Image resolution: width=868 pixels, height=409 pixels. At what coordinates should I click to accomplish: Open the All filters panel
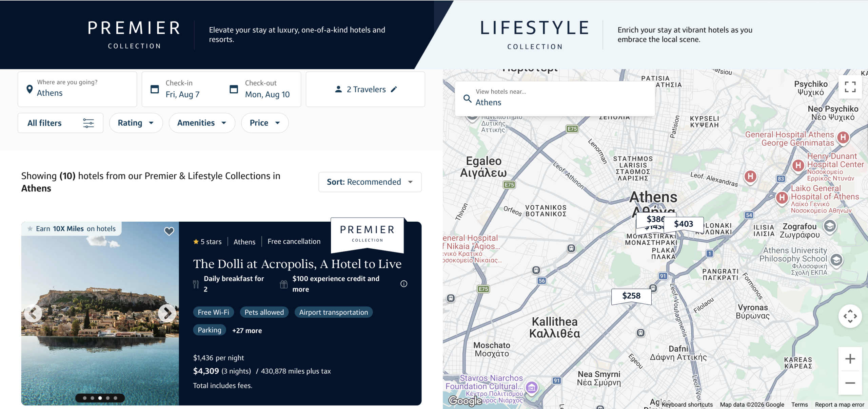60,123
